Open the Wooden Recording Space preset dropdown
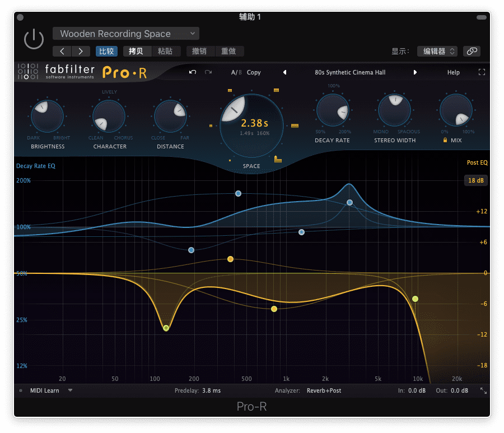Screen dimensions: 504x433 click(125, 34)
